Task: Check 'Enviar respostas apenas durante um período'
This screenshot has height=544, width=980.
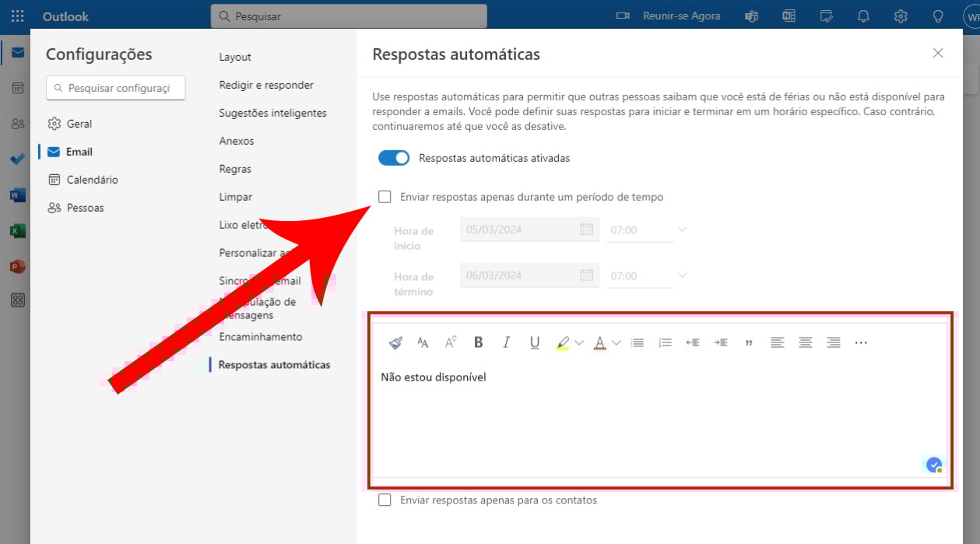Action: coord(385,197)
